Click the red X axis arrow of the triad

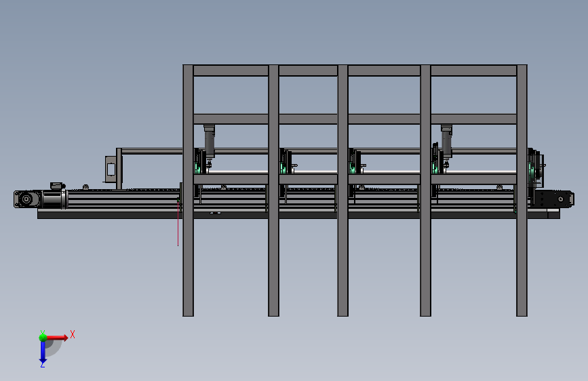pyautogui.click(x=57, y=338)
